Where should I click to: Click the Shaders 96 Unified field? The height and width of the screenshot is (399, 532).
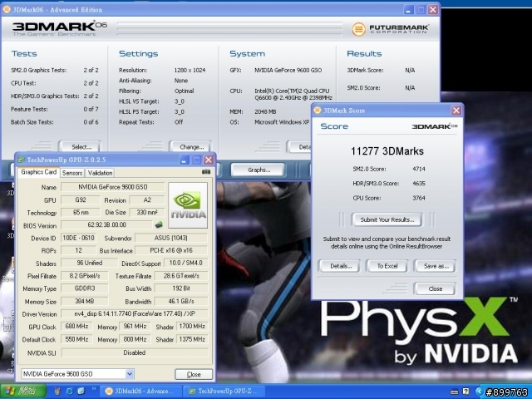[89, 263]
